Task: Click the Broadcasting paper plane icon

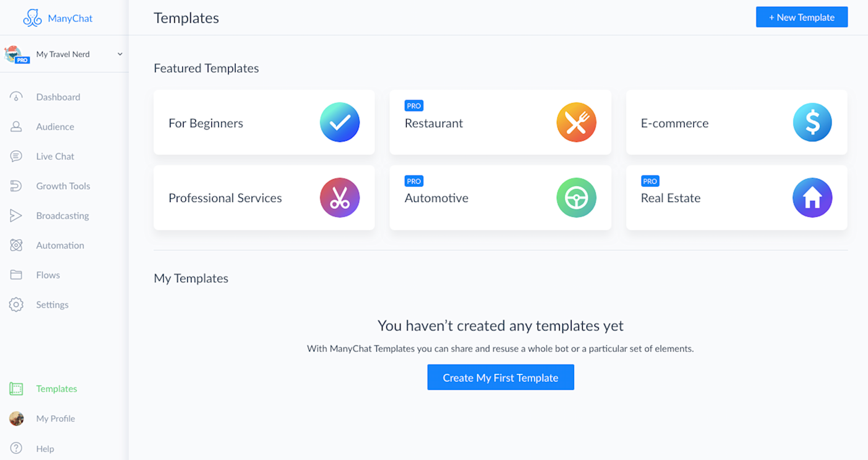Action: [x=16, y=216]
